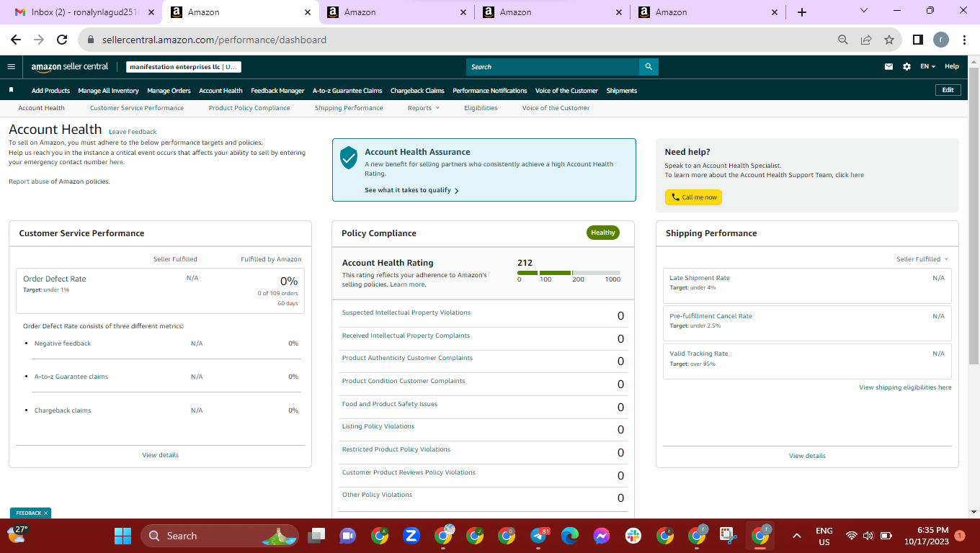Select Manage All Inventory in the menu
Image resolution: width=980 pixels, height=553 pixels.
tap(108, 91)
